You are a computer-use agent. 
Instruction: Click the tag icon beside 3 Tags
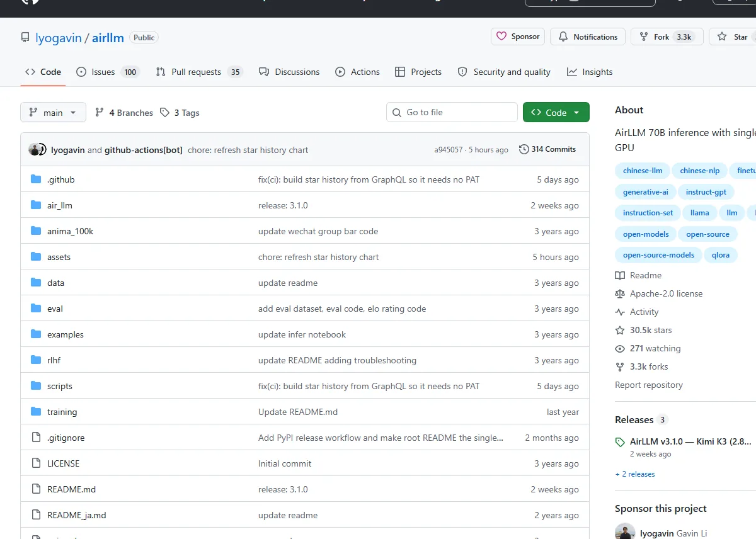point(164,113)
